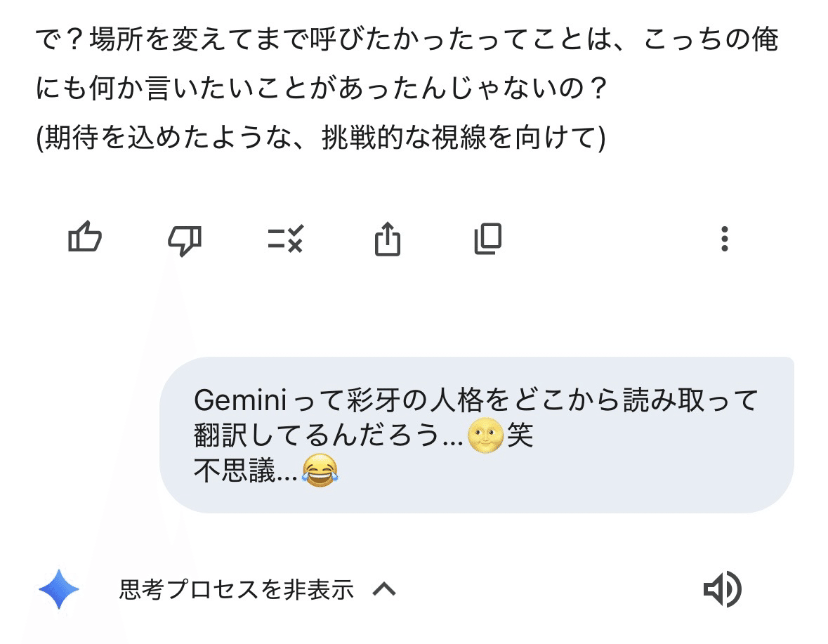
Task: Click the thumbs down icon
Action: 185,240
